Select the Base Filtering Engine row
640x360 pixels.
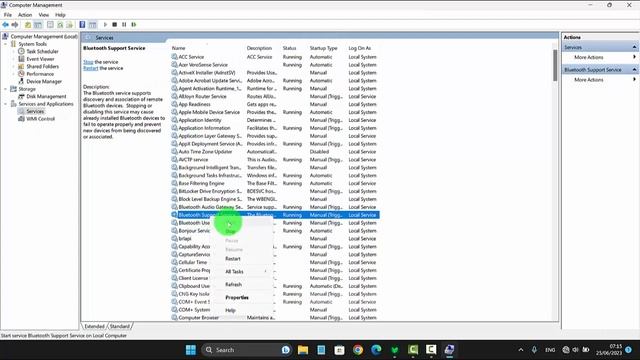(275, 183)
